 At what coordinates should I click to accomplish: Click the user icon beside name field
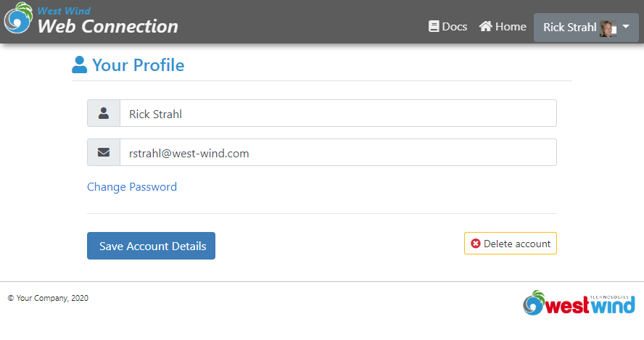point(104,113)
